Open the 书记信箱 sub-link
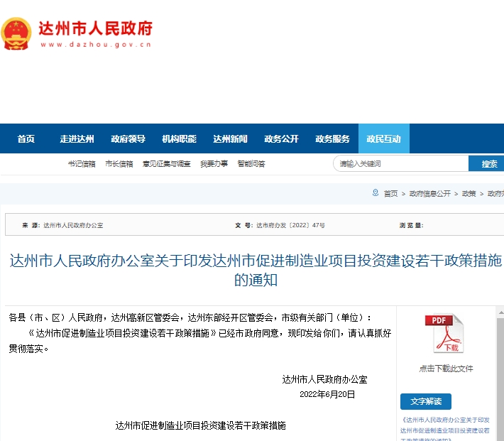The image size is (504, 441). 82,164
